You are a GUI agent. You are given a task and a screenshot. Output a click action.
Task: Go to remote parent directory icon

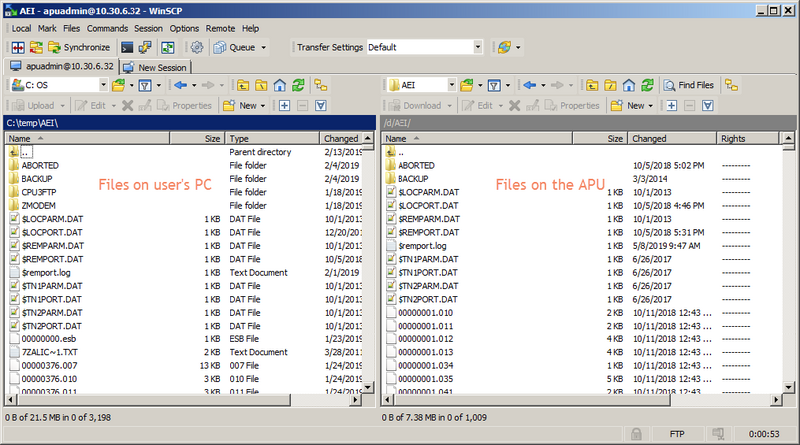[592, 85]
